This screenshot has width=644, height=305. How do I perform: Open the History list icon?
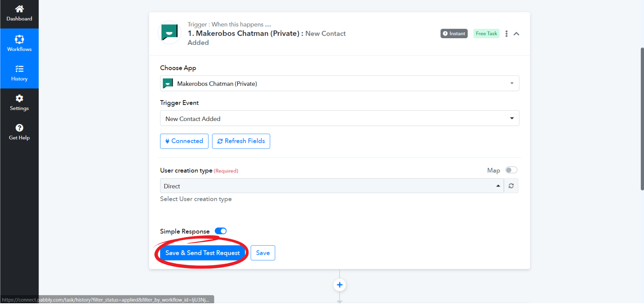pyautogui.click(x=19, y=69)
